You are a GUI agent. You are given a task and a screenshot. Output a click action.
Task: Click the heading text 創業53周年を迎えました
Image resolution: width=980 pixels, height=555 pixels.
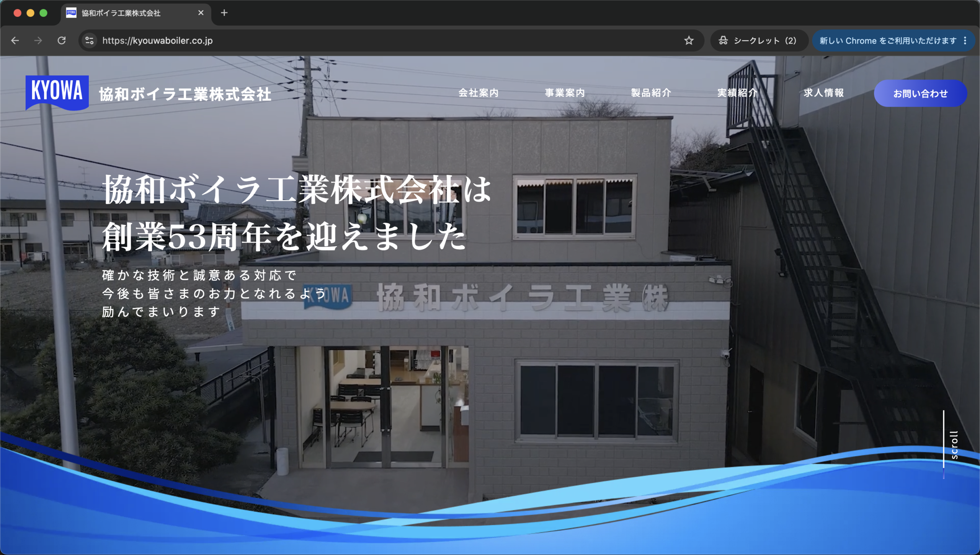(x=284, y=237)
